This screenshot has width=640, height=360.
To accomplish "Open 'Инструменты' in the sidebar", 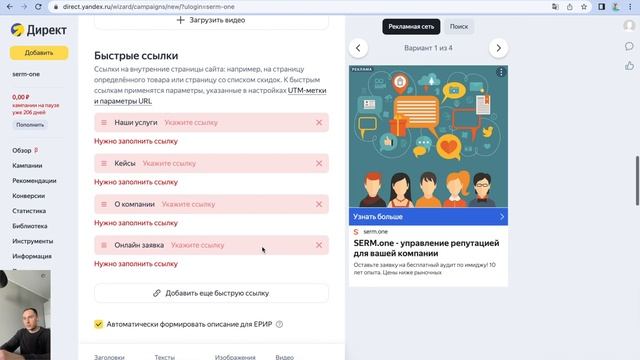I will [x=33, y=241].
